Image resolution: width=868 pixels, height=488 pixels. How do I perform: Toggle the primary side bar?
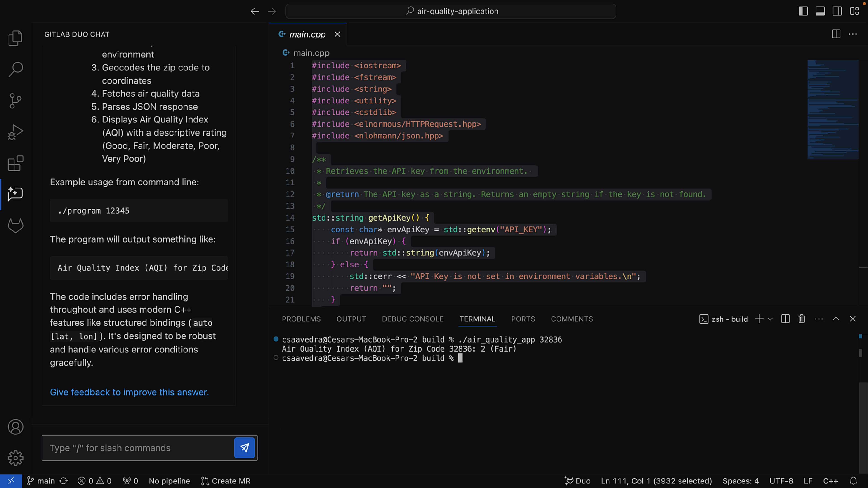point(803,11)
